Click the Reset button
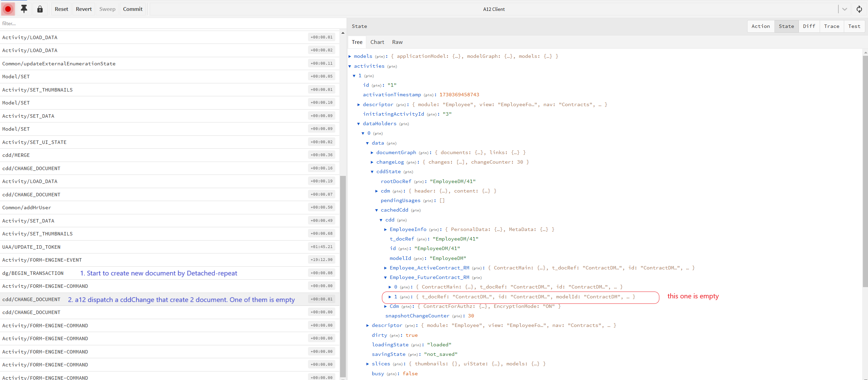 tap(61, 9)
